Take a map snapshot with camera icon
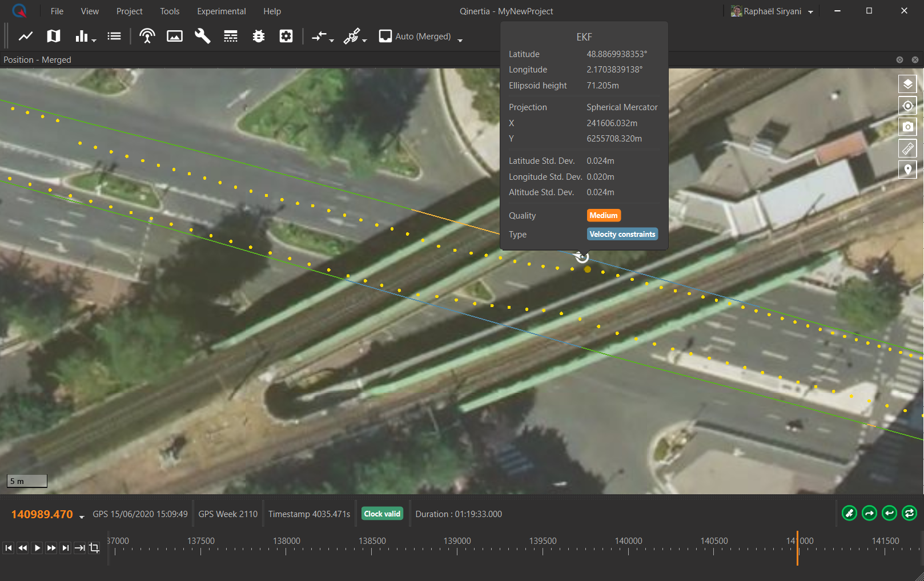 coord(907,127)
